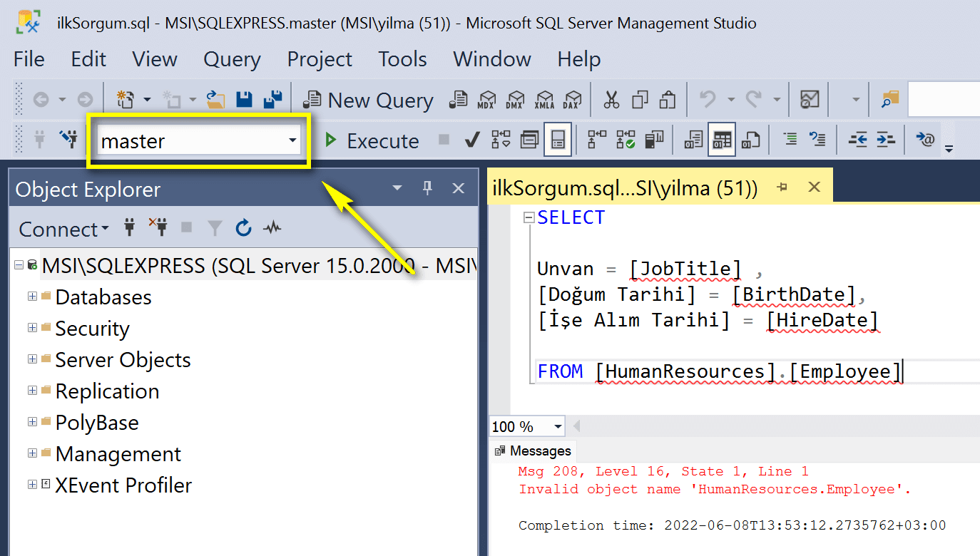This screenshot has width=980, height=556.
Task: Decrease the indent of selected lines
Action: click(857, 140)
